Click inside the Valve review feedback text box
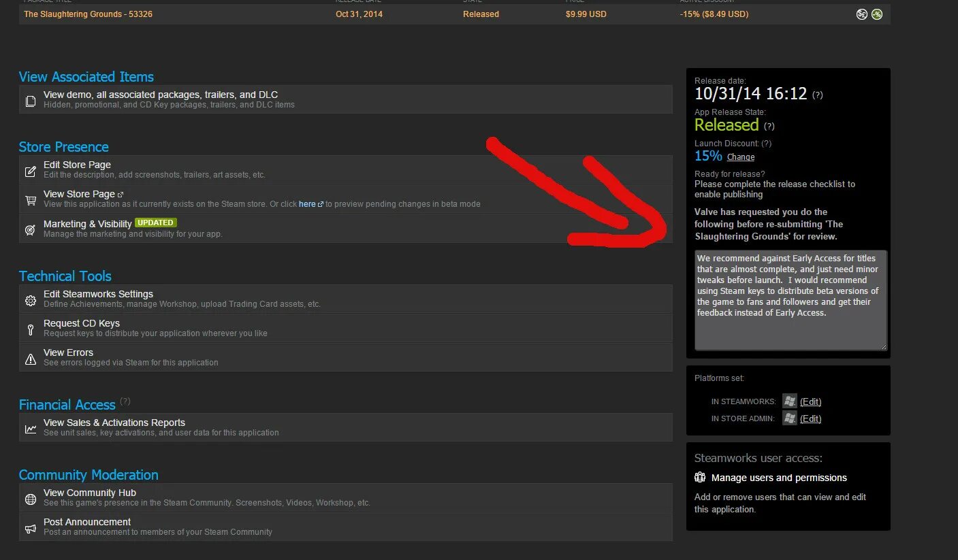 [x=791, y=300]
